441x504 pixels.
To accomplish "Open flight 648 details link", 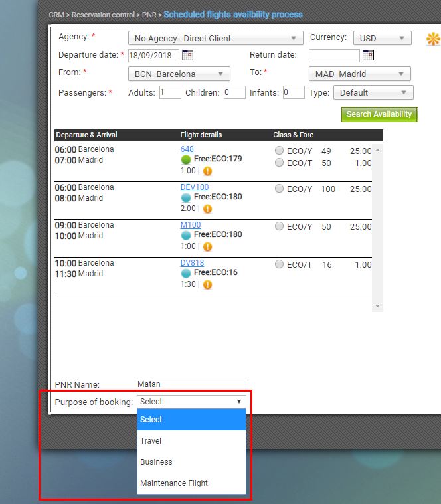I will tap(187, 149).
